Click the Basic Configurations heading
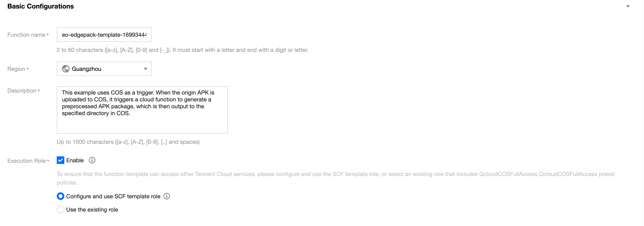The height and width of the screenshot is (226, 644). coord(41,6)
